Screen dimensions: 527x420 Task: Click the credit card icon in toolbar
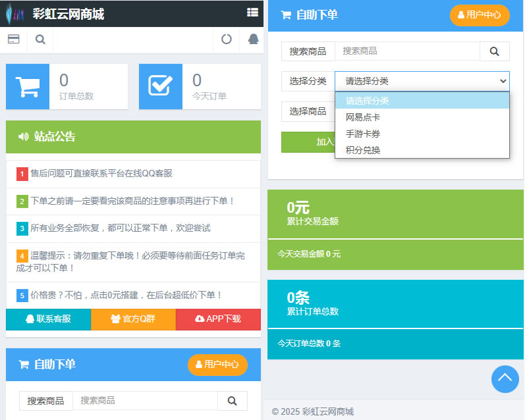(x=13, y=39)
